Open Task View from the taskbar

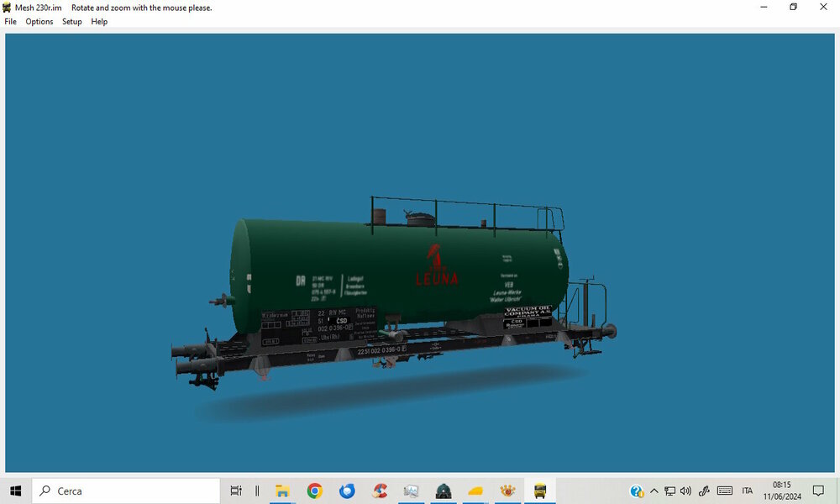tap(236, 491)
